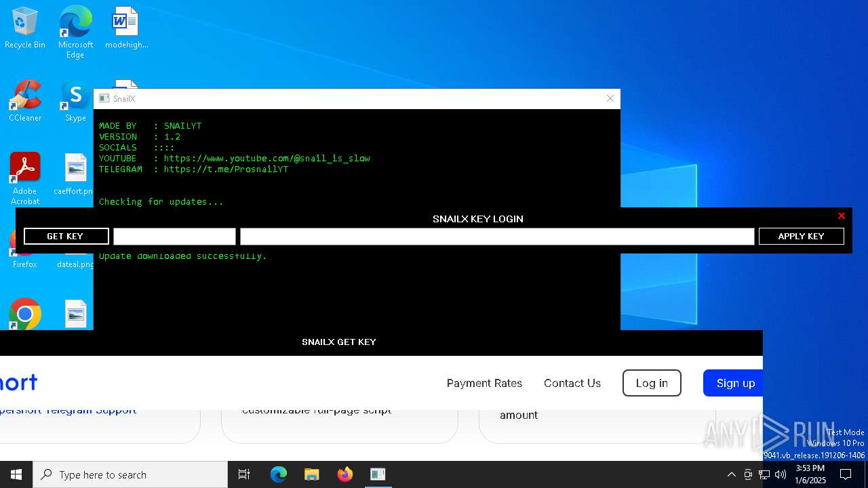Open the Recycle Bin desktop icon
The width and height of the screenshot is (868, 488).
25,28
